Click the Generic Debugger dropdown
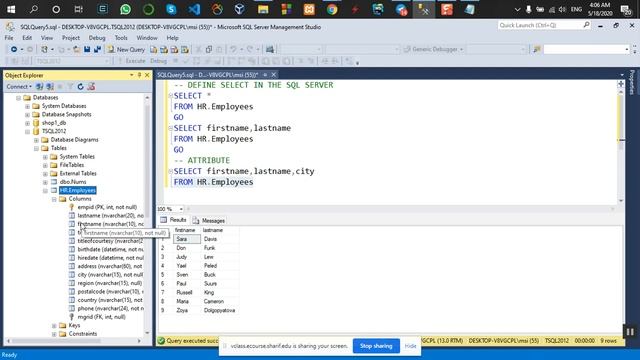Screen dimensions: 640x360 tap(433, 49)
